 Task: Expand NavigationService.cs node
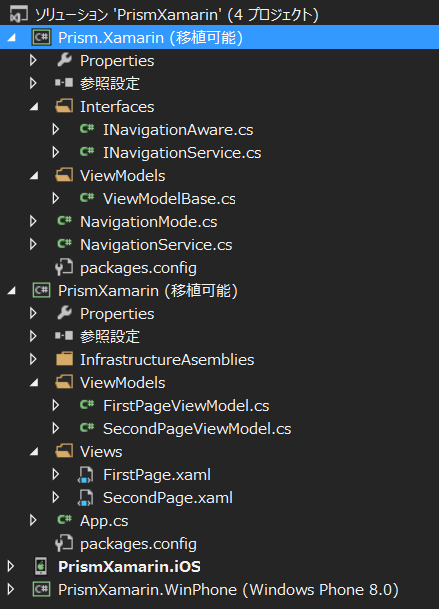coord(33,244)
